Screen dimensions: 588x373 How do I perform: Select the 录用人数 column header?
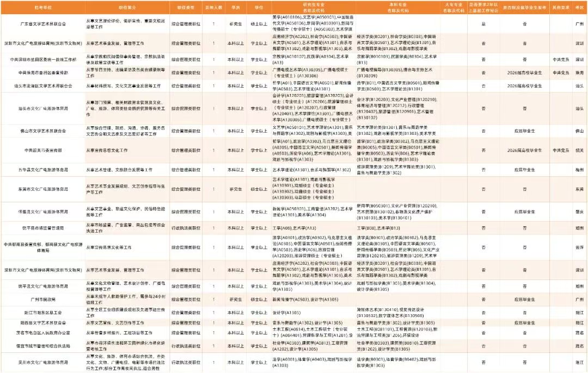213,9
